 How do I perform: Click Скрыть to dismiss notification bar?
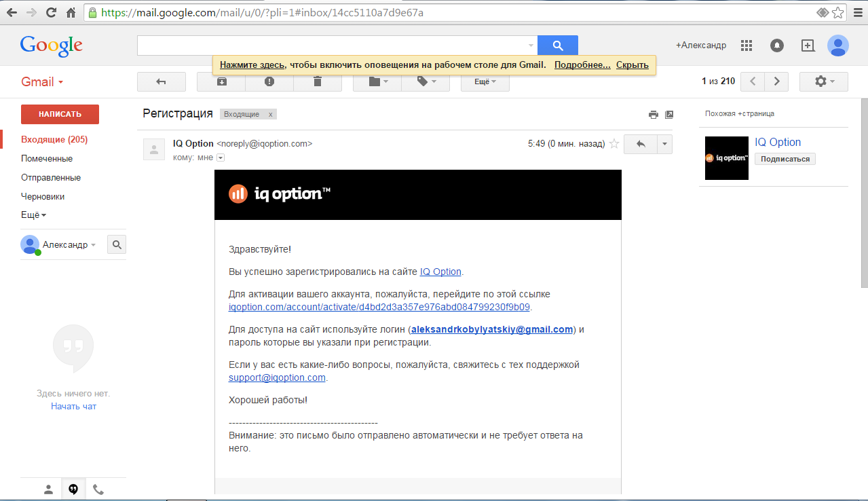[633, 65]
